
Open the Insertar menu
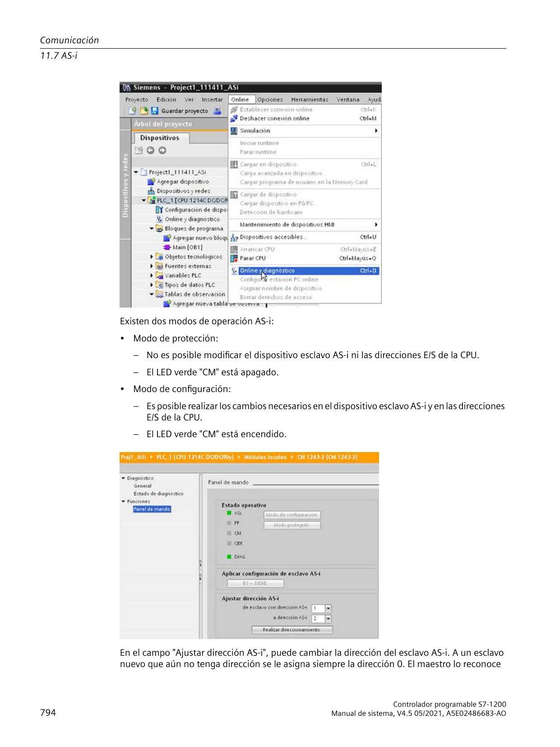(212, 99)
